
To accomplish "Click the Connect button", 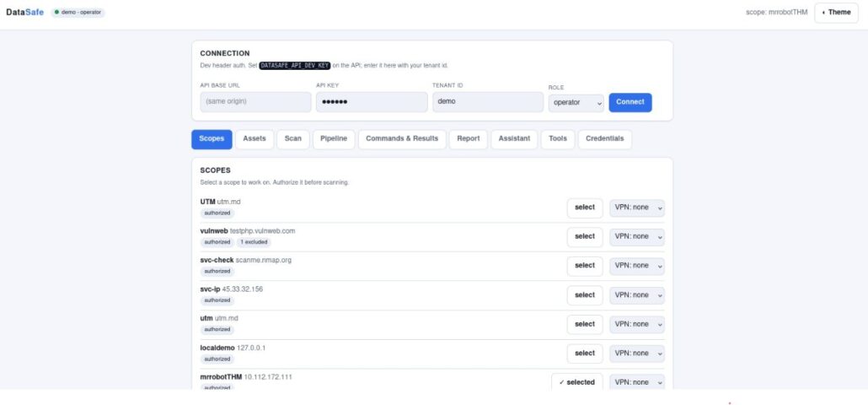I will (630, 102).
